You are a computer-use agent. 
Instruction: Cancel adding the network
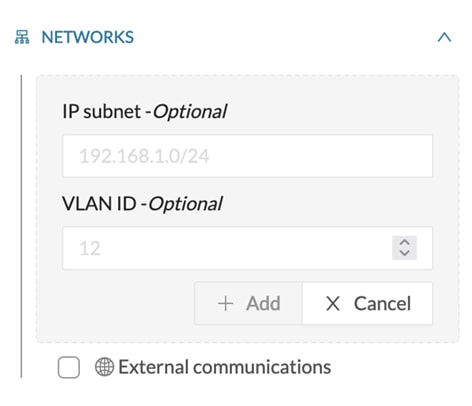[x=367, y=303]
